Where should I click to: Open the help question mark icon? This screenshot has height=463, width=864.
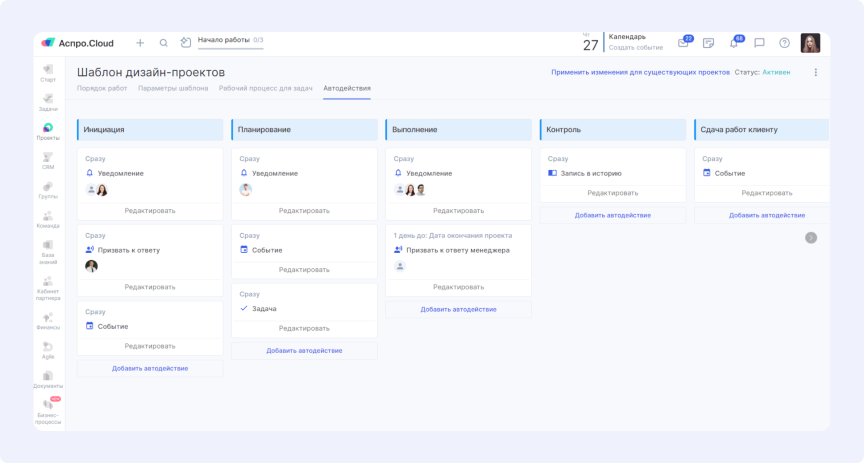(785, 43)
